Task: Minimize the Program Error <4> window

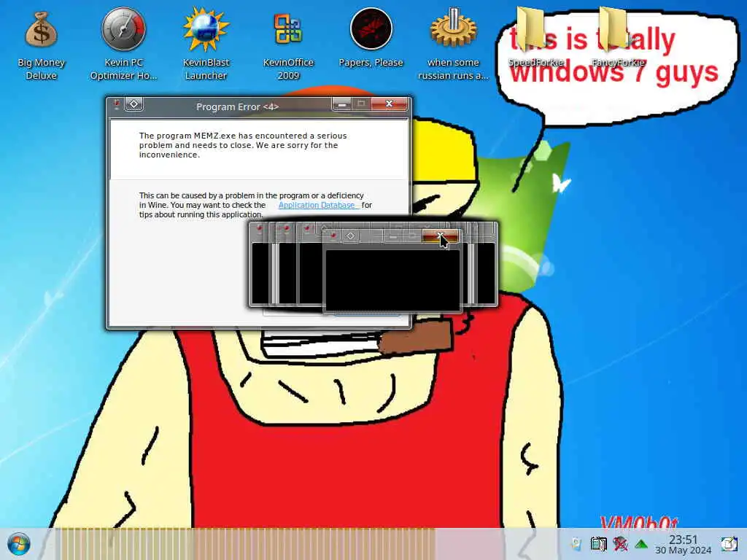Action: coord(341,104)
